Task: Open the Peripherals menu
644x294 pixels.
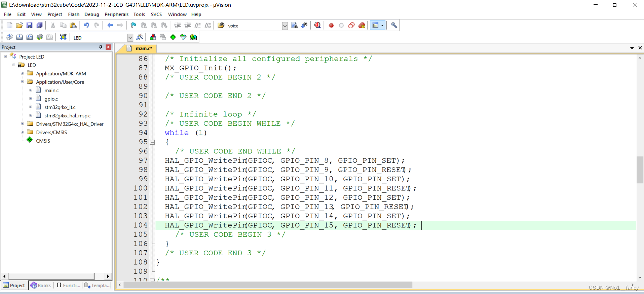Action: pos(116,14)
